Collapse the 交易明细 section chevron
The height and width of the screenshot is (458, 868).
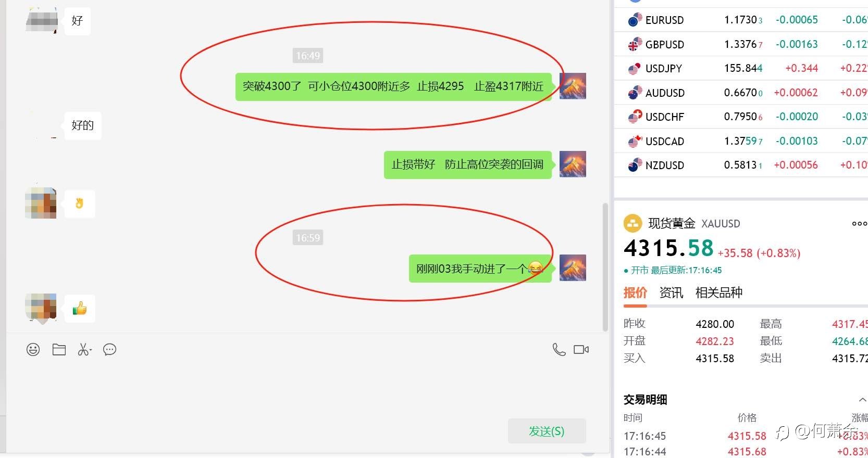pyautogui.click(x=862, y=400)
